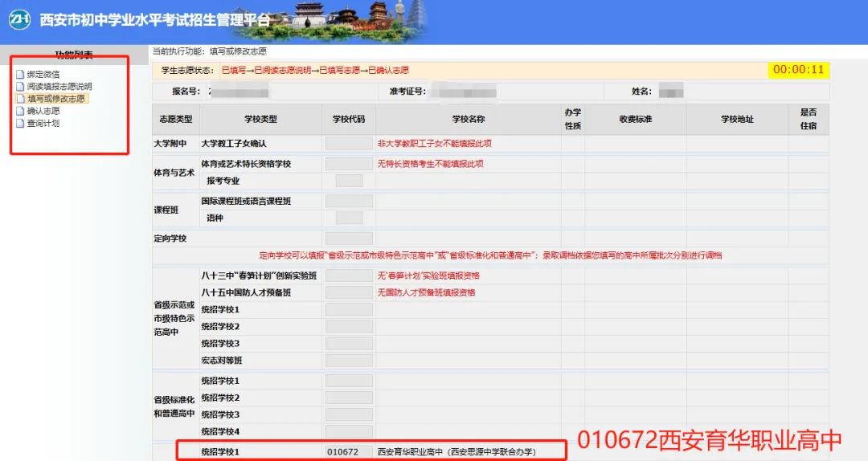This screenshot has height=461, width=868.
Task: Click the 无春笋计划实验班填报资格 notice
Action: pyautogui.click(x=428, y=275)
